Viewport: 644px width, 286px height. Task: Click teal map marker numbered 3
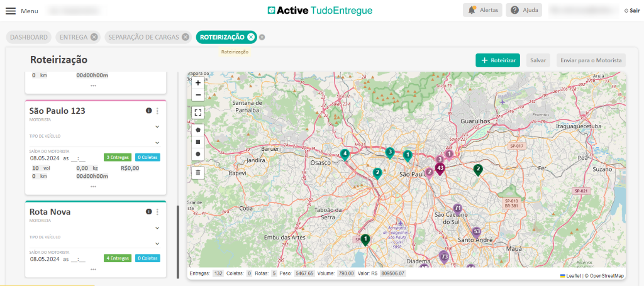(x=390, y=153)
